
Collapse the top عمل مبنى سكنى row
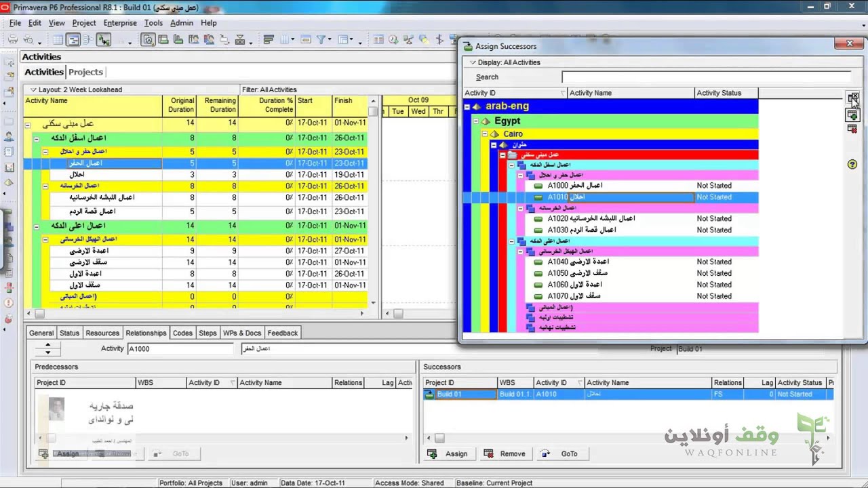click(x=28, y=125)
